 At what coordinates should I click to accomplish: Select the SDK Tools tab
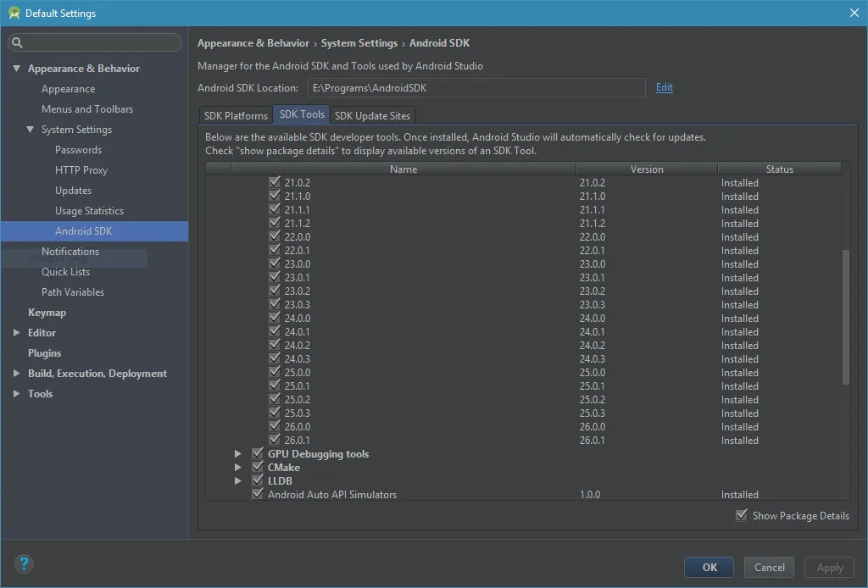pyautogui.click(x=302, y=114)
